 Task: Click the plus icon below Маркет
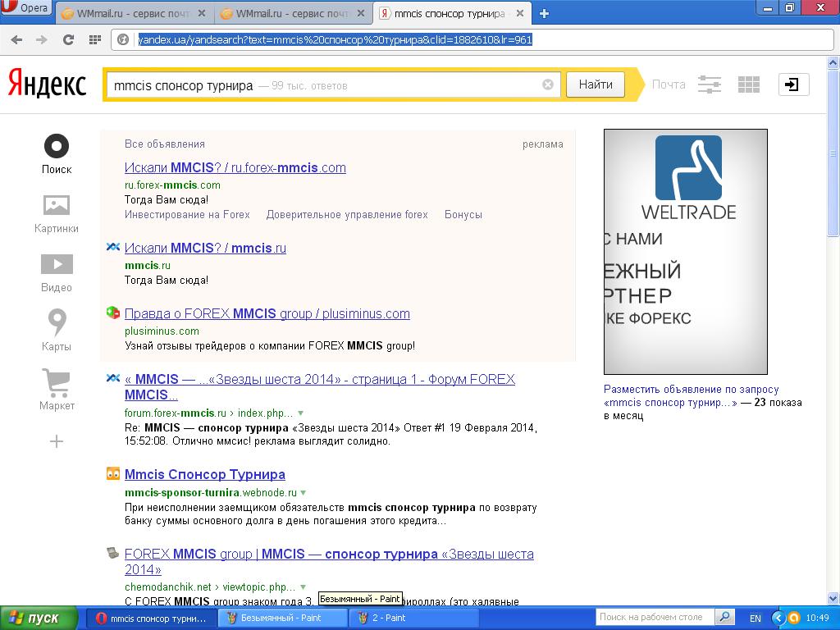point(57,441)
